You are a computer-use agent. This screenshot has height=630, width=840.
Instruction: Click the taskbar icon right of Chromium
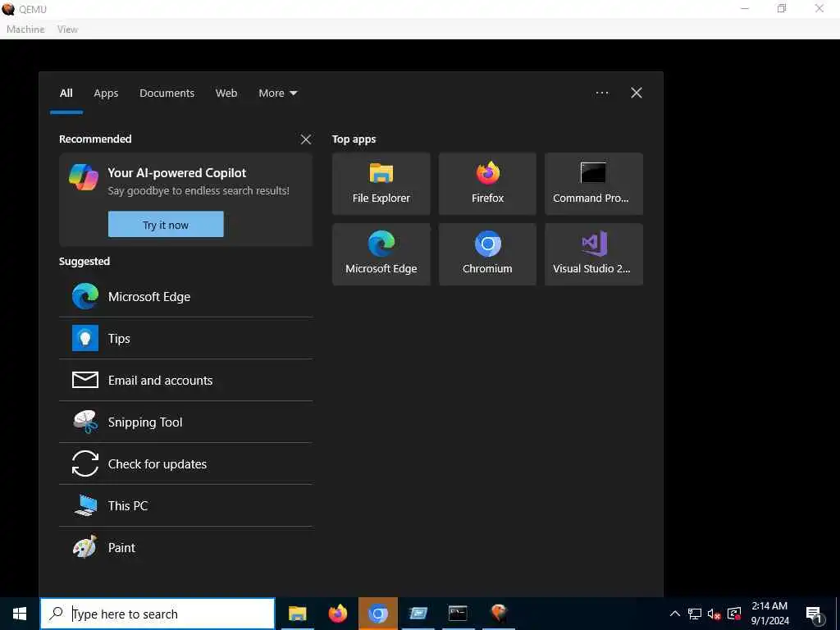click(x=418, y=614)
